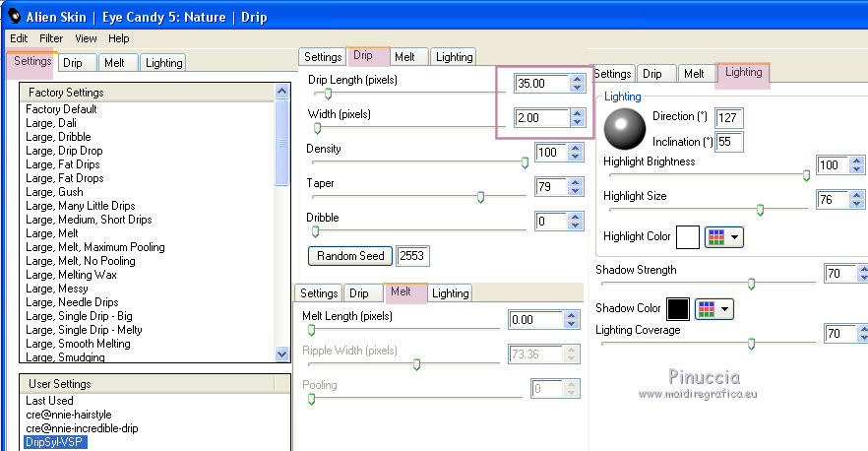Click the Alien Skin title bar icon
The image size is (868, 451).
(15, 16)
